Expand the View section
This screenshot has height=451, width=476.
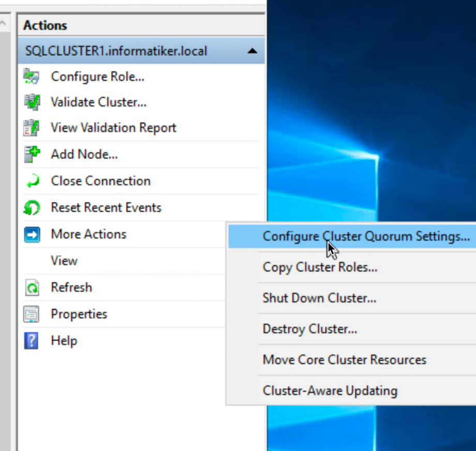64,260
